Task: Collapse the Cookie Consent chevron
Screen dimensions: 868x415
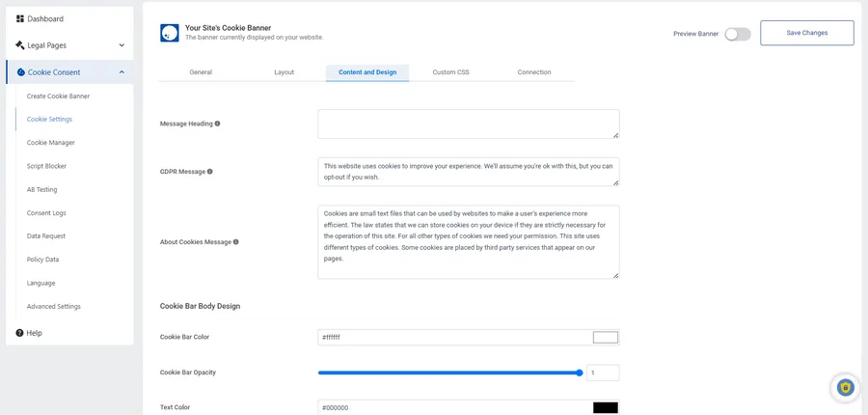Action: click(122, 72)
